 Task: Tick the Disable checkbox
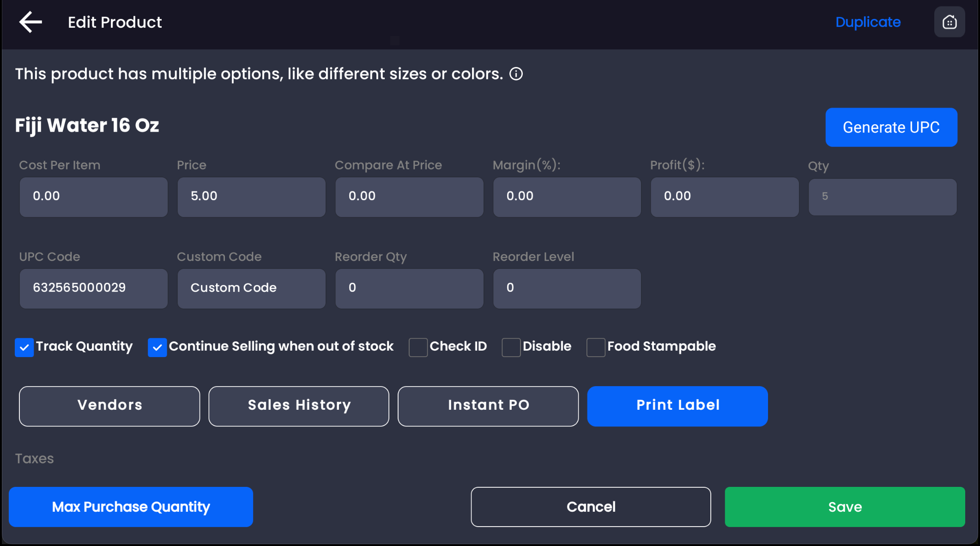pos(511,347)
